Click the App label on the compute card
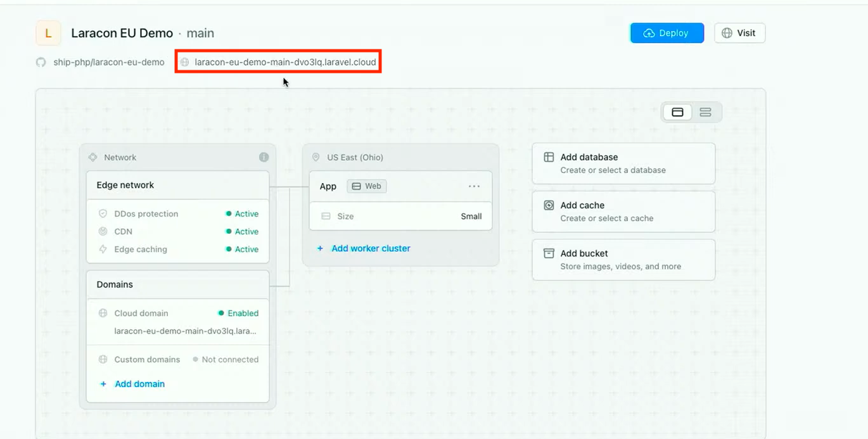This screenshot has width=868, height=439. pos(328,186)
